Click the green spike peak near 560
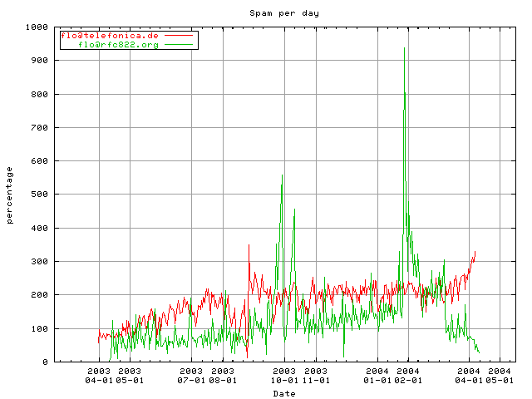The width and height of the screenshot is (532, 399). point(282,175)
